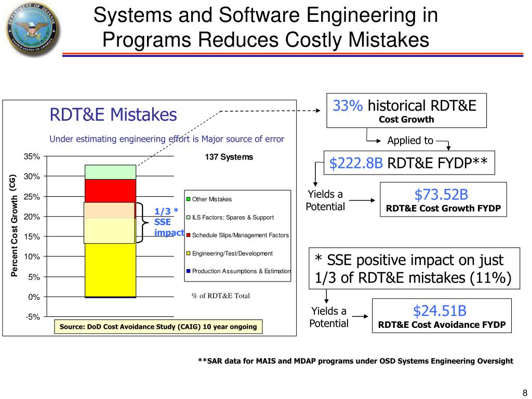Click 'Under estimating engineering effort is Major source of error'

coord(167,139)
